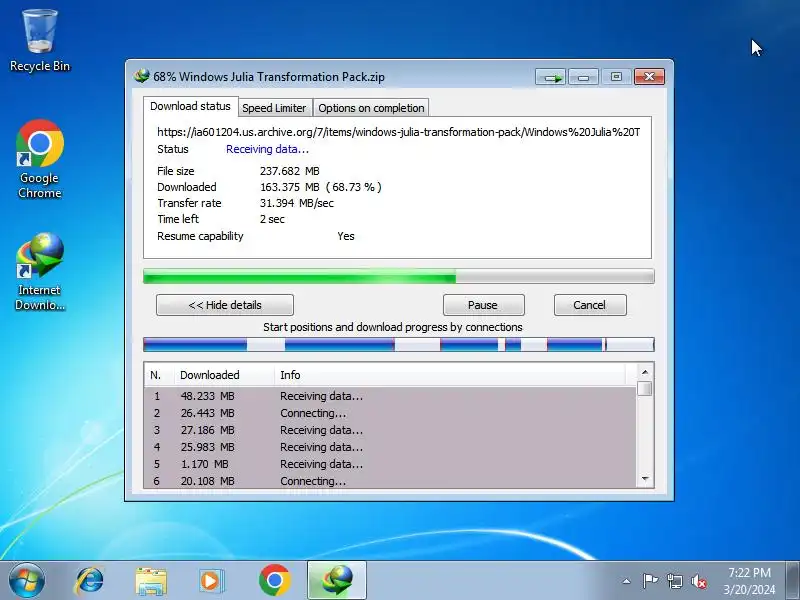Click the muted volume icon in tray

[x=698, y=581]
